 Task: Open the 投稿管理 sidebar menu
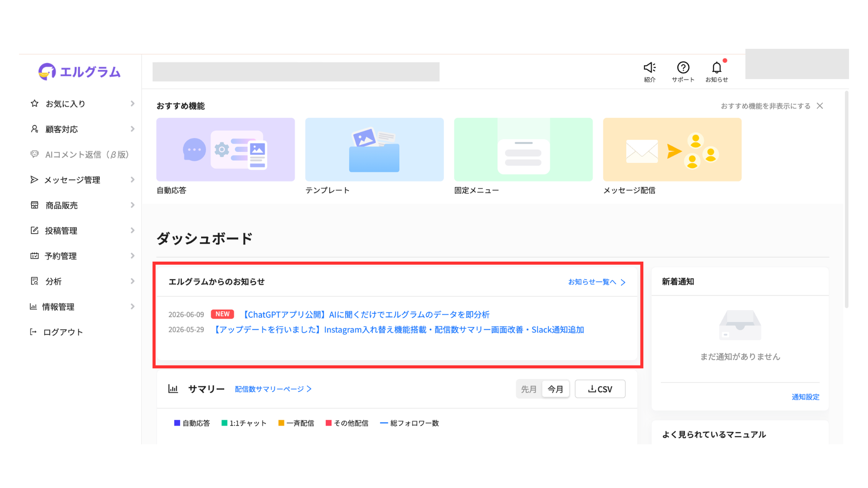coord(82,230)
